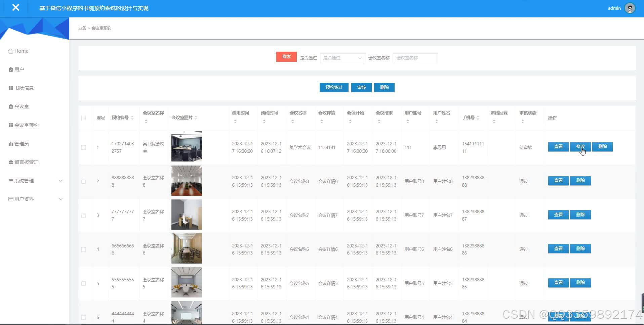
Task: Click 删除 for row 某书院会议室
Action: tap(602, 147)
